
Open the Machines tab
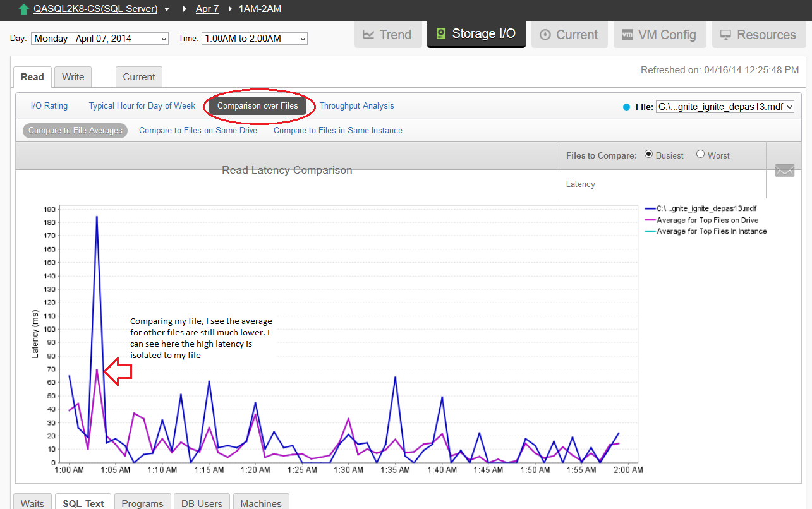click(x=261, y=503)
